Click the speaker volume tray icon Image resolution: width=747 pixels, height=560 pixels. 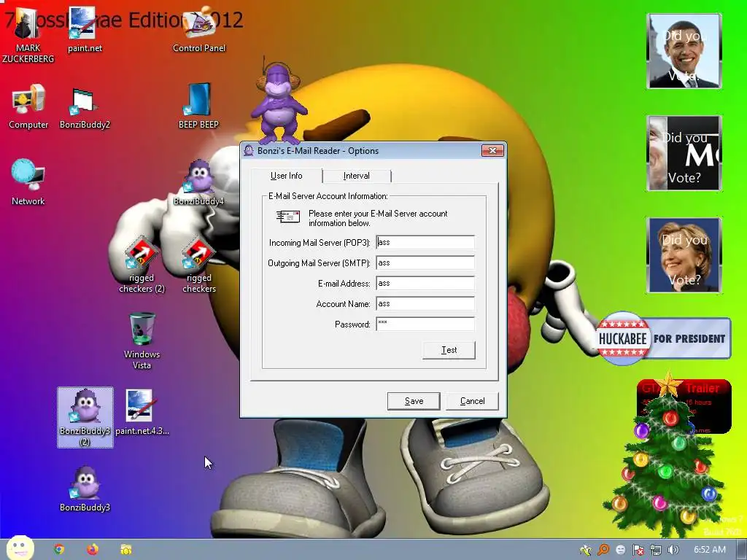tap(673, 550)
